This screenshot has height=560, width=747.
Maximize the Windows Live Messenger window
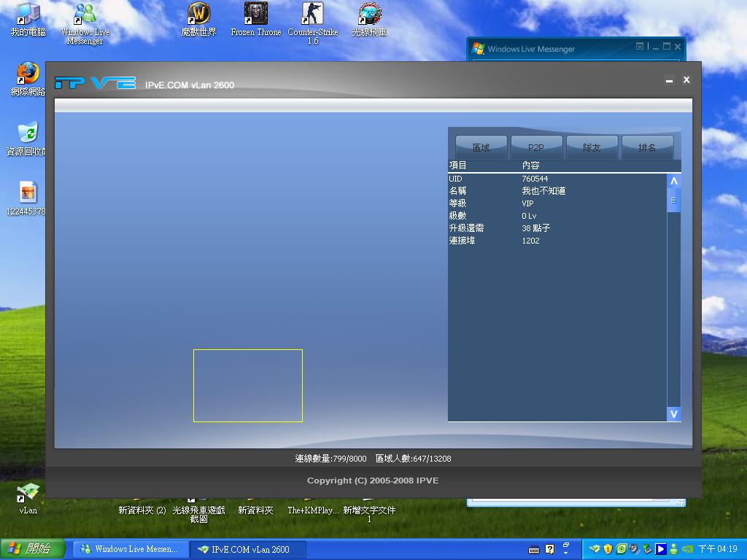click(667, 46)
